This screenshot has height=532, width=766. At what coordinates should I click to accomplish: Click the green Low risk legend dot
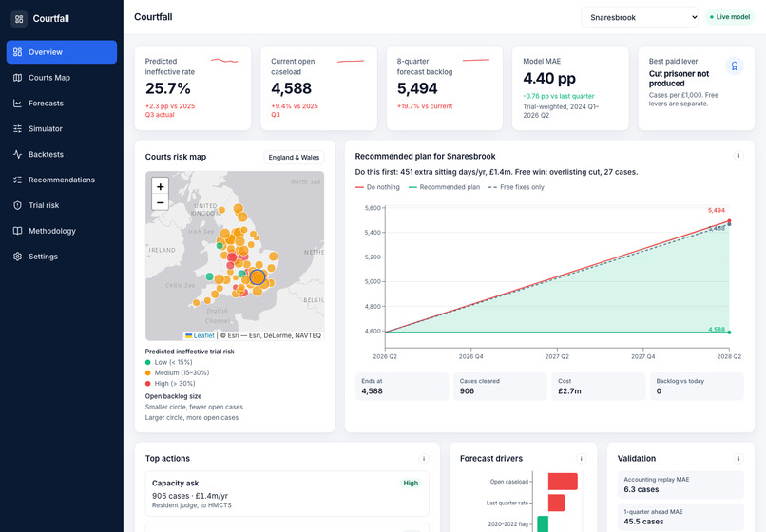tap(148, 362)
